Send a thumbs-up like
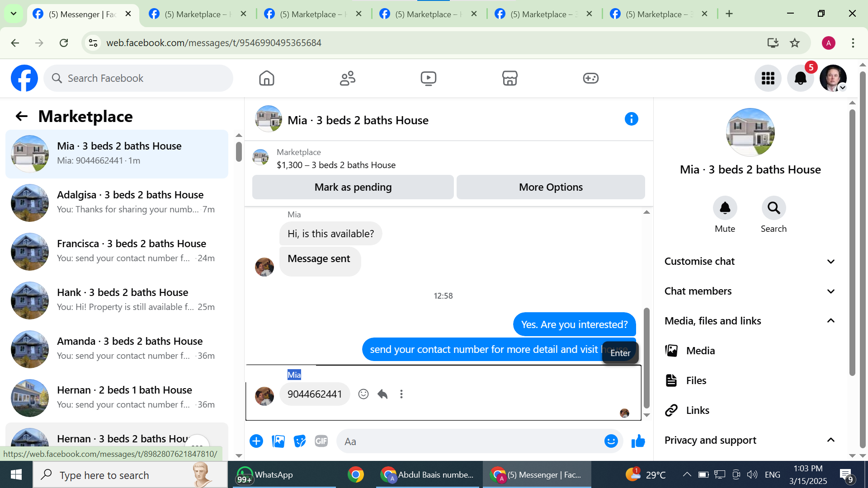This screenshot has width=868, height=488. pyautogui.click(x=638, y=441)
